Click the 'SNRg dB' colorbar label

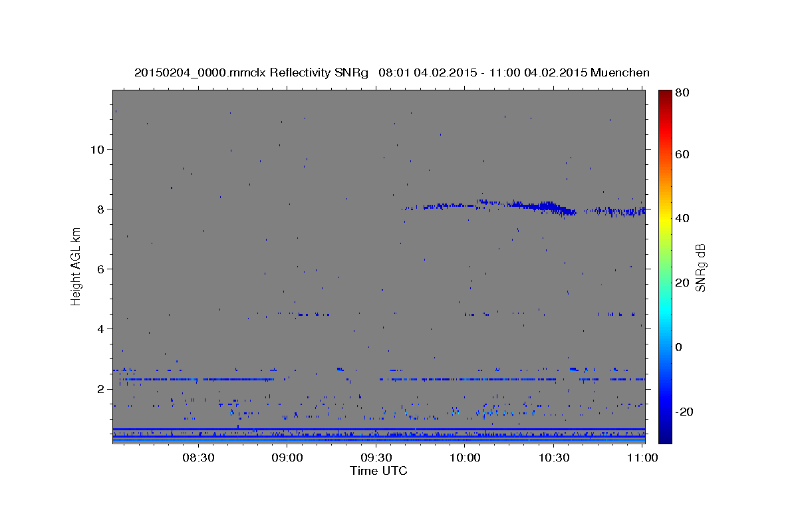(x=700, y=267)
